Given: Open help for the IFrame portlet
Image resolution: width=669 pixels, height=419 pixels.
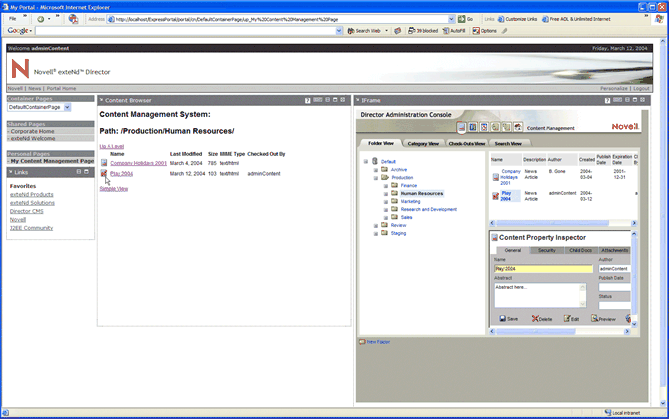Looking at the screenshot, I should (x=607, y=100).
